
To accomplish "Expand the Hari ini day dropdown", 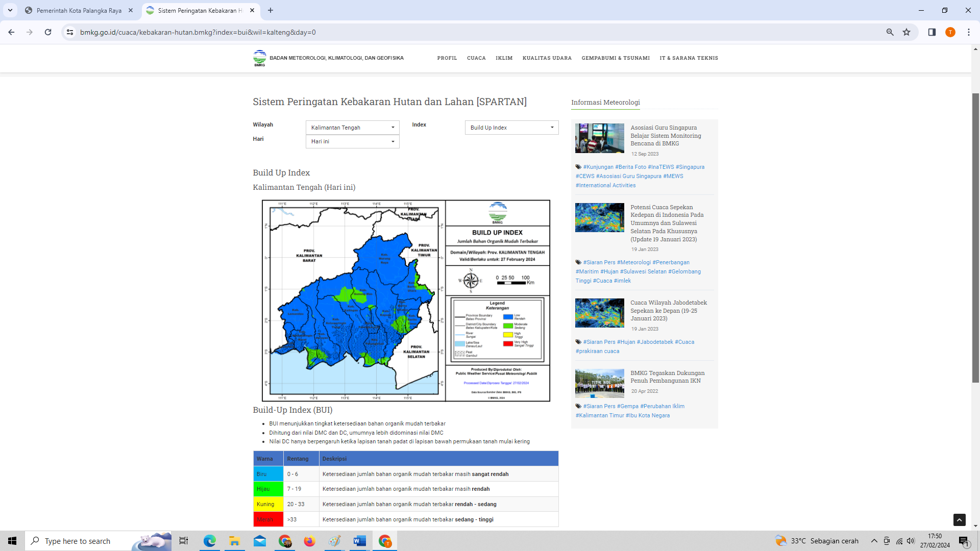I will point(353,141).
